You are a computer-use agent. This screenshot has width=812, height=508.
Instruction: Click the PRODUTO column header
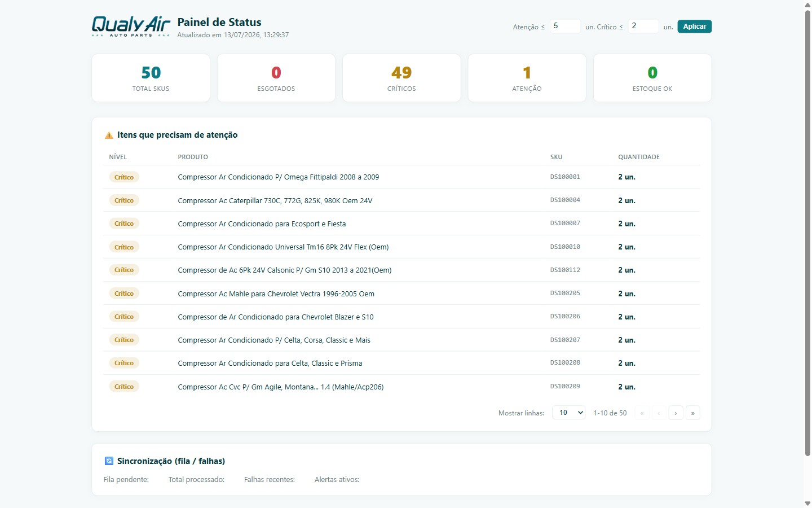click(x=193, y=157)
